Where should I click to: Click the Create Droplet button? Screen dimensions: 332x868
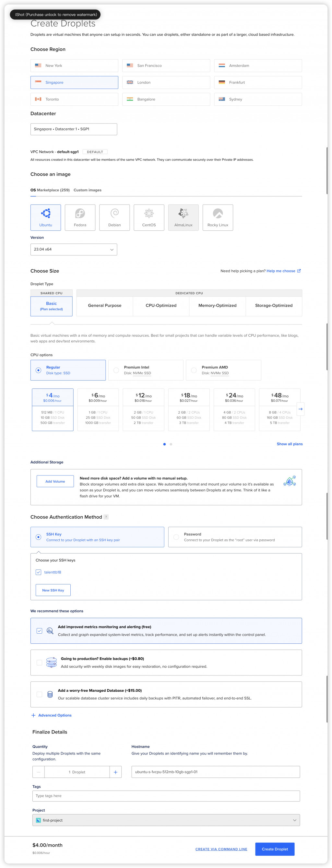pyautogui.click(x=275, y=849)
